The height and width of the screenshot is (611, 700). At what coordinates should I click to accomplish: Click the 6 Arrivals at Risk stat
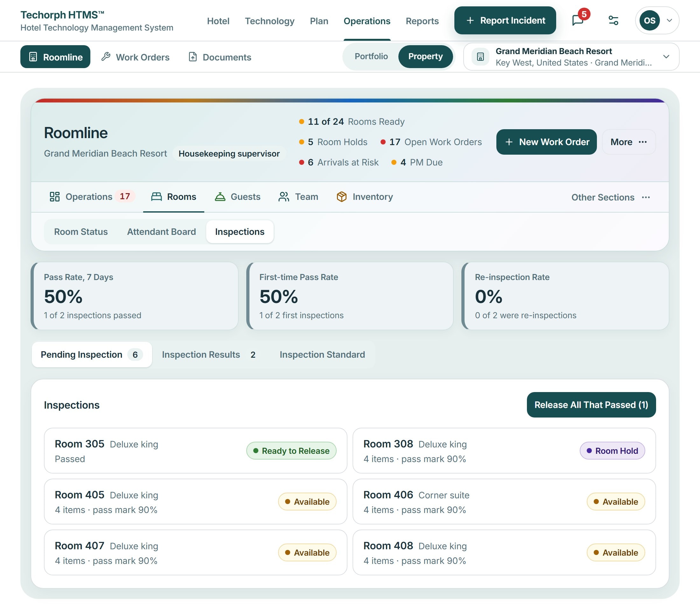[x=339, y=162]
